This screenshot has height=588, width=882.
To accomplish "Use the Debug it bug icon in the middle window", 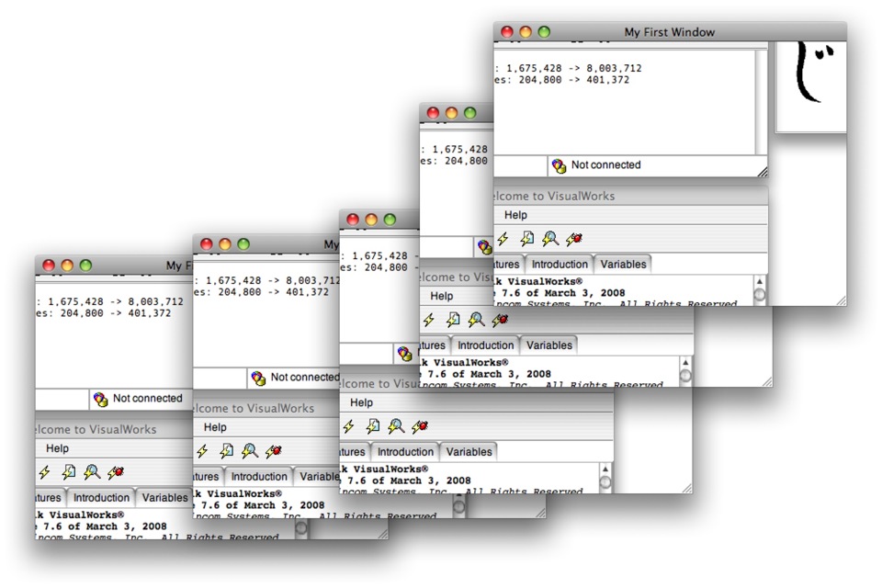I will click(420, 426).
